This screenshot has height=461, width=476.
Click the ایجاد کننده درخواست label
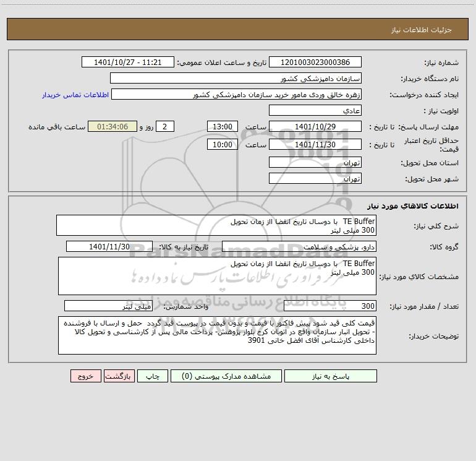click(x=424, y=95)
